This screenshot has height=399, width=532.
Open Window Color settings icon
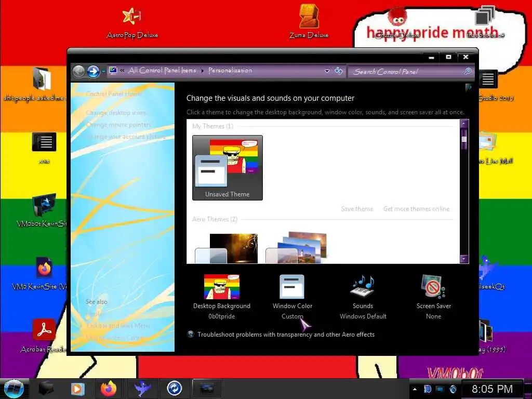pyautogui.click(x=292, y=287)
